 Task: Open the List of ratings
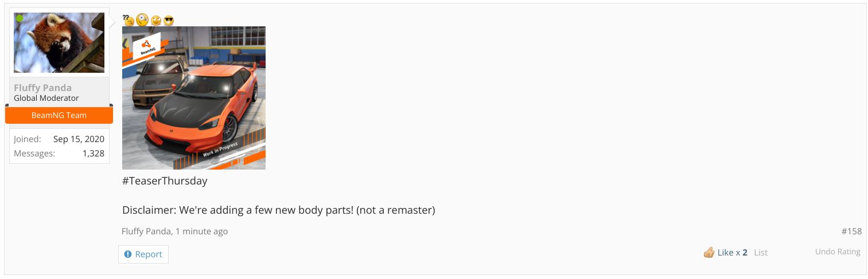pyautogui.click(x=761, y=252)
